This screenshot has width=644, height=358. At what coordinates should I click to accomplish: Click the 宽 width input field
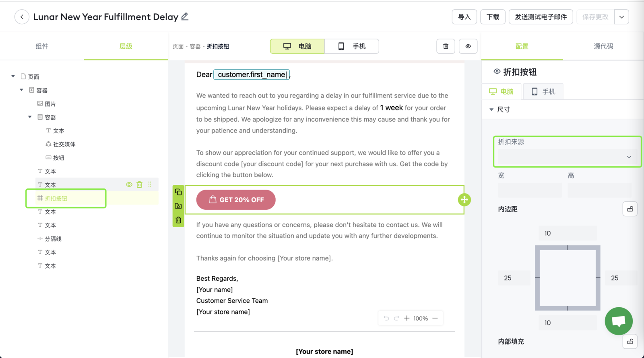coord(529,189)
